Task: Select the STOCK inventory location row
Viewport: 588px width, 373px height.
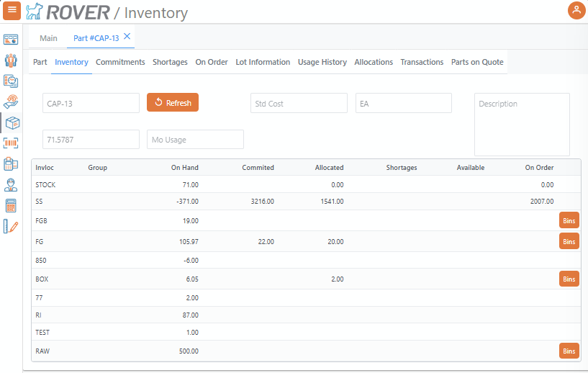Action: [306, 184]
